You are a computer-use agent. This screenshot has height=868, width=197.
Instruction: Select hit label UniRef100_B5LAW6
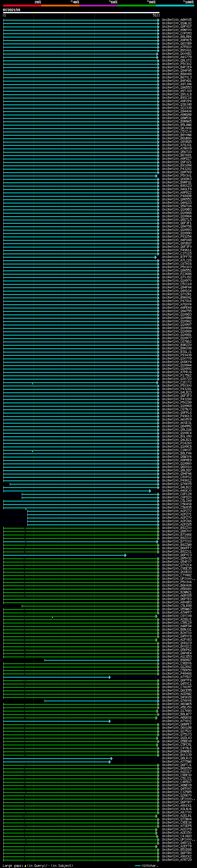point(177,125)
